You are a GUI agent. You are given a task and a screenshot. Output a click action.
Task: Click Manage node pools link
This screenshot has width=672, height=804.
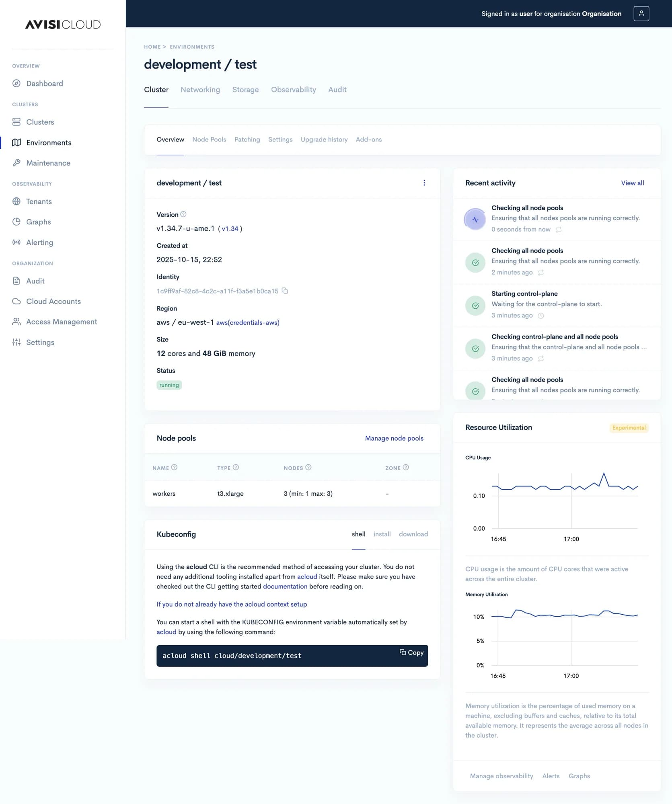[x=394, y=438]
